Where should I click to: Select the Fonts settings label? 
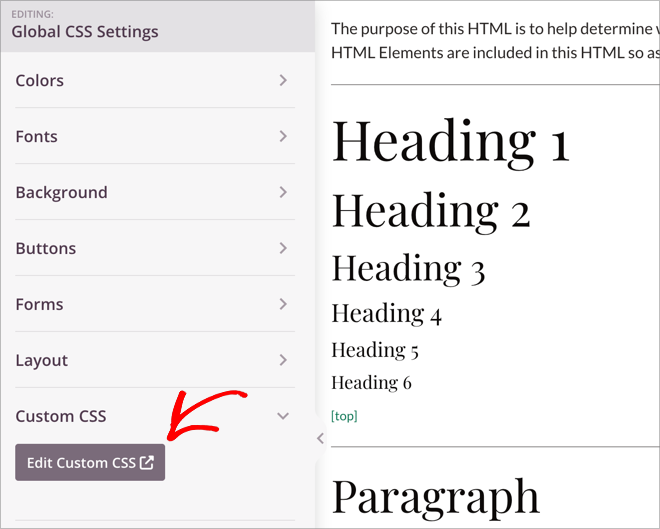point(37,136)
